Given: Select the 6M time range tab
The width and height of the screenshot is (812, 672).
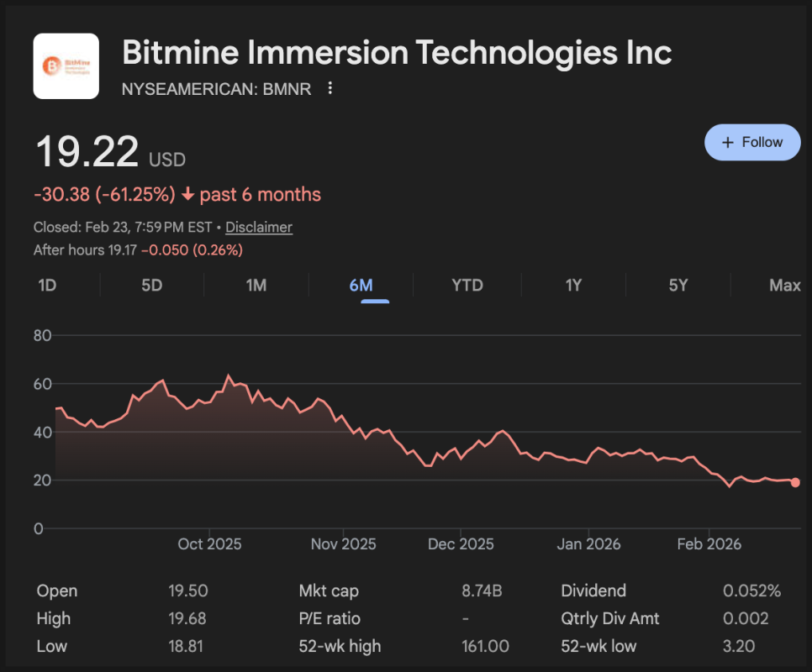Looking at the screenshot, I should [x=361, y=286].
